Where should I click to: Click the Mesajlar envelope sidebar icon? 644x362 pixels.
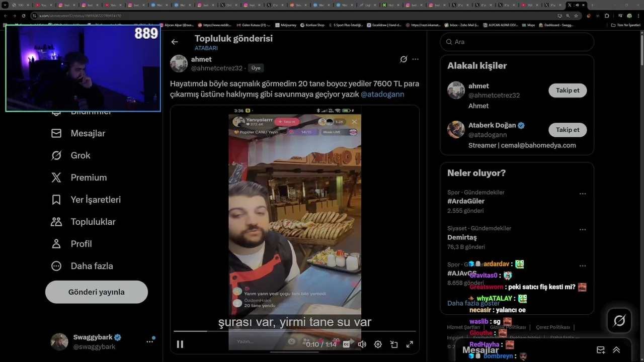(56, 133)
